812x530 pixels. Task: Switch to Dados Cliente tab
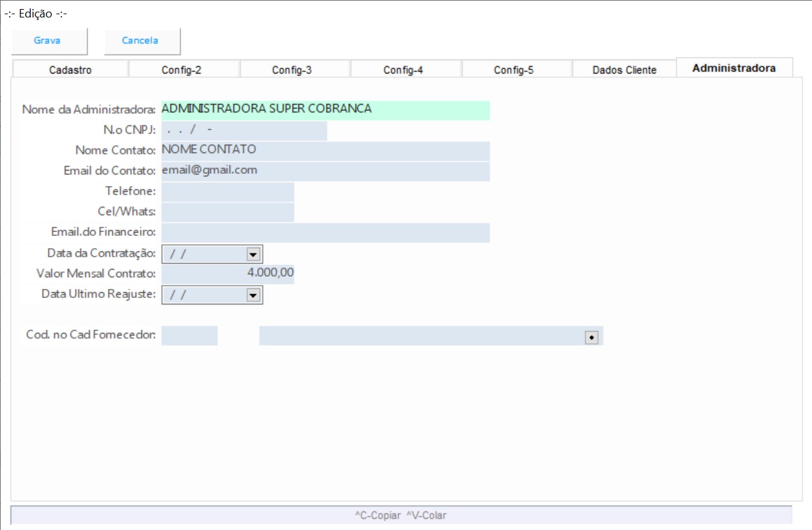tap(624, 70)
